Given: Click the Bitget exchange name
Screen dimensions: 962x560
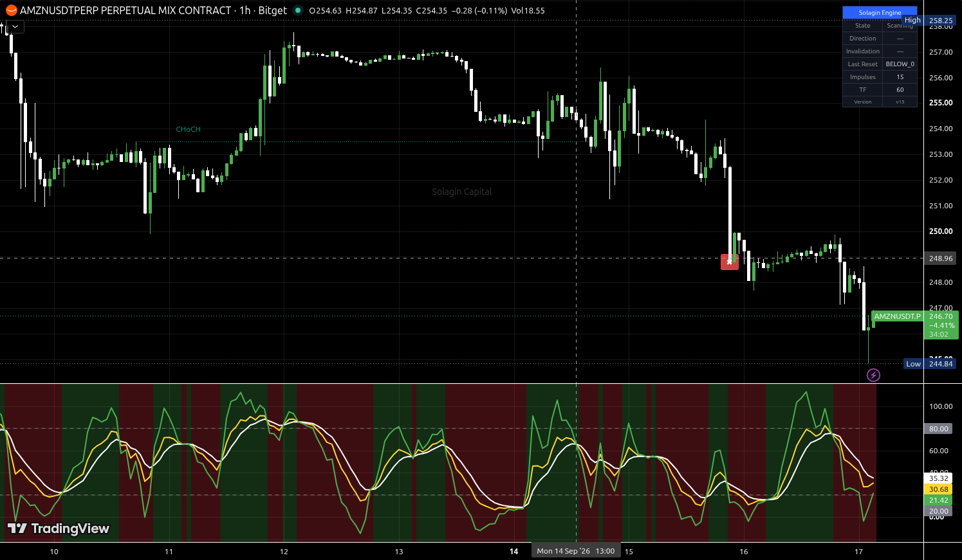Looking at the screenshot, I should coord(273,10).
